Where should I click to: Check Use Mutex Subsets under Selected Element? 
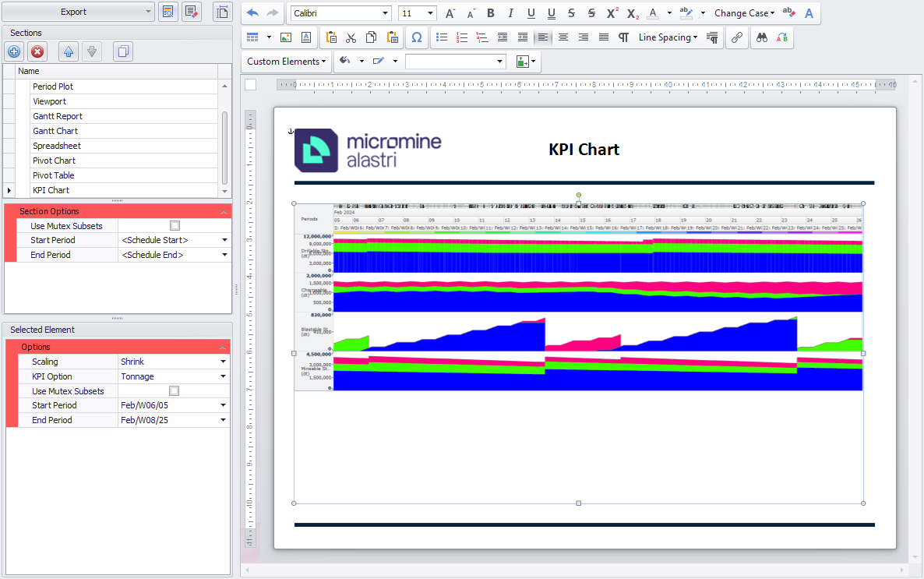175,391
